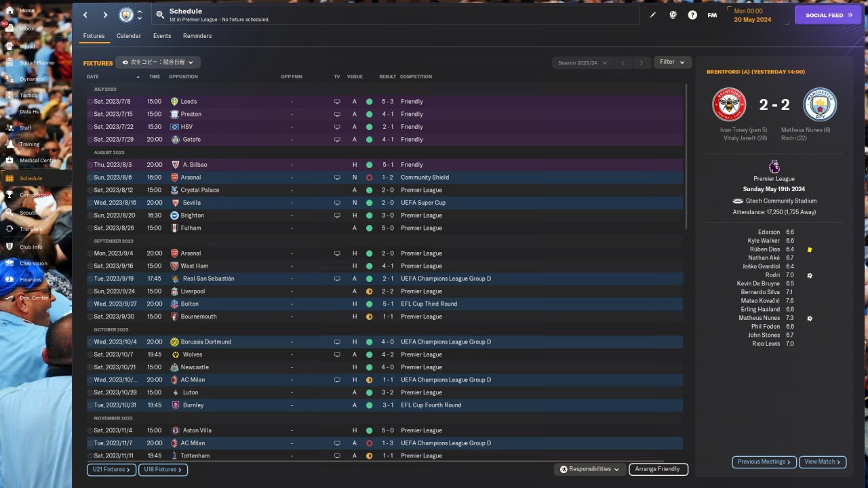Select Schedule in the sidebar menu
This screenshot has height=488, width=868.
36,178
